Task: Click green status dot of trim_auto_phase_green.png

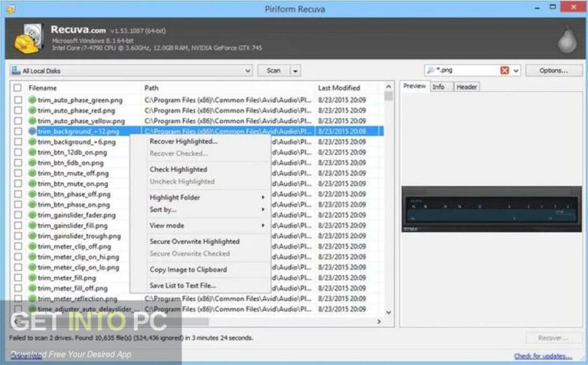Action: point(33,100)
